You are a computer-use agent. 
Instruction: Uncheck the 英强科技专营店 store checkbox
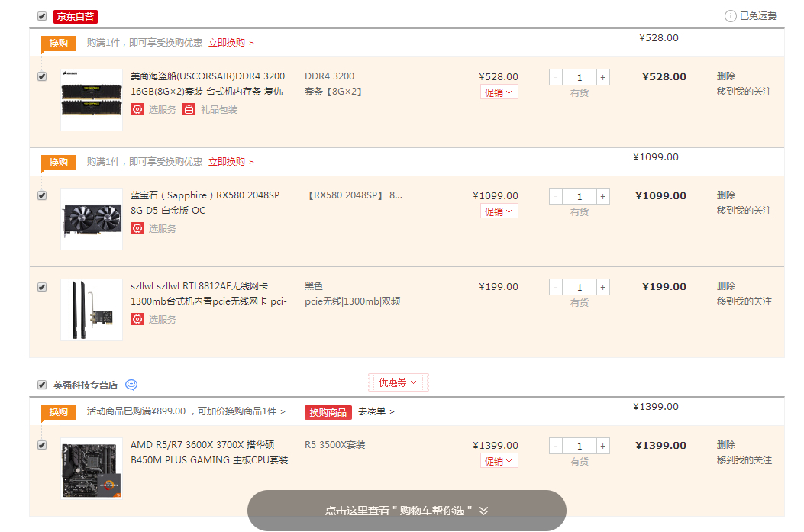pyautogui.click(x=42, y=385)
